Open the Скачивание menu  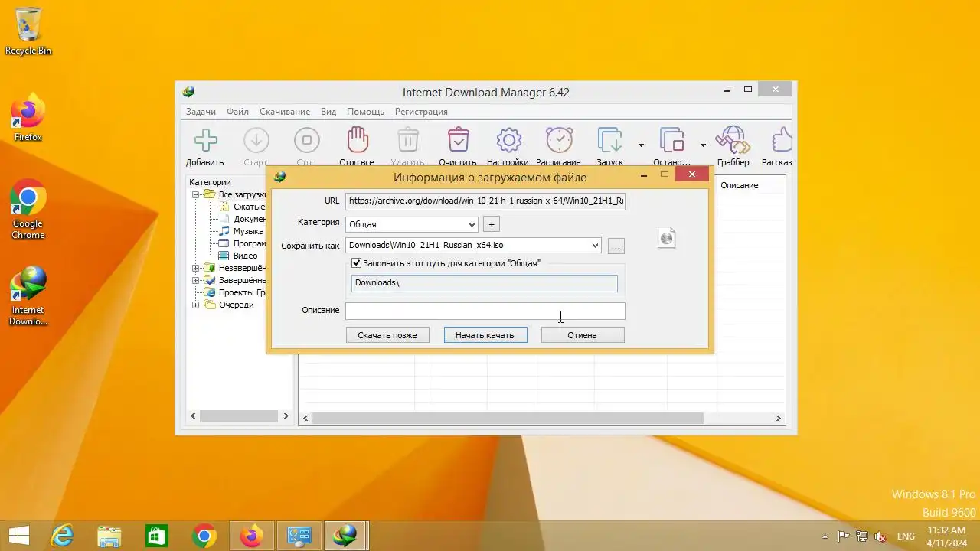pyautogui.click(x=284, y=112)
